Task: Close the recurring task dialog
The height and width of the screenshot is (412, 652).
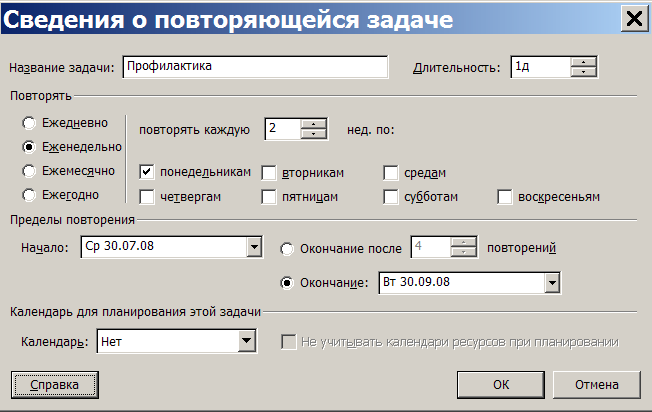Action: point(634,19)
